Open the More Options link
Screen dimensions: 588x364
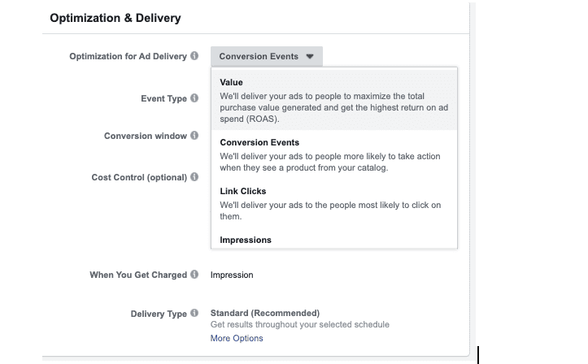[x=237, y=338]
